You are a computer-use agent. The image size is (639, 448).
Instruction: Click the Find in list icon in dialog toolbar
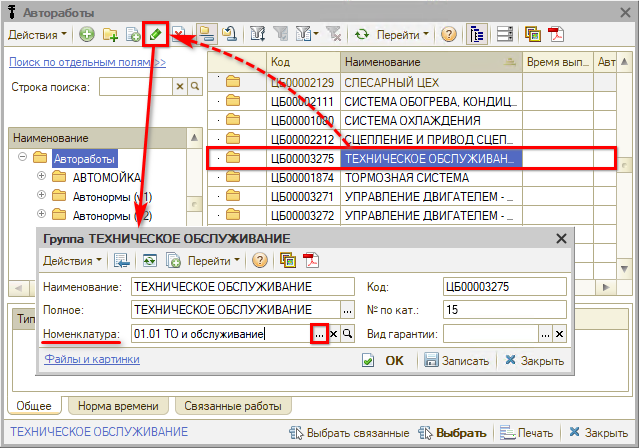pyautogui.click(x=121, y=260)
